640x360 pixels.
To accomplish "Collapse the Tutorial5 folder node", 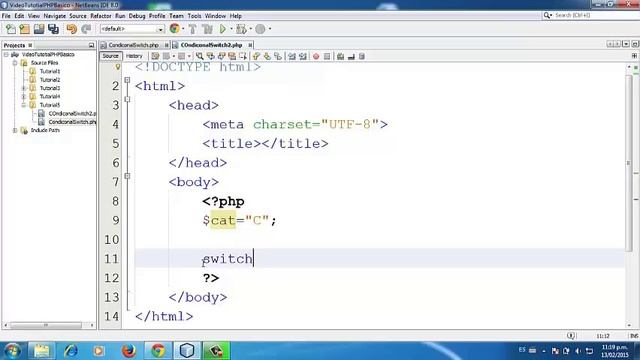I will point(24,105).
